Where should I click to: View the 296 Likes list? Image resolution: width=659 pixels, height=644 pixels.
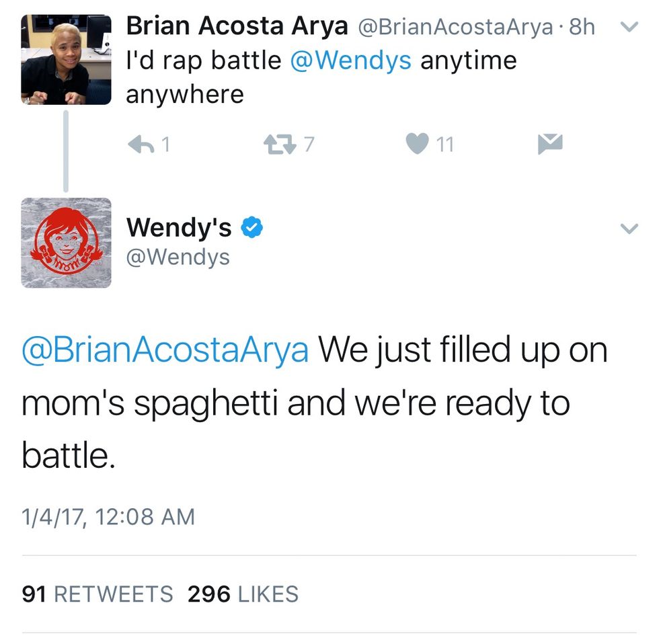pos(243,594)
